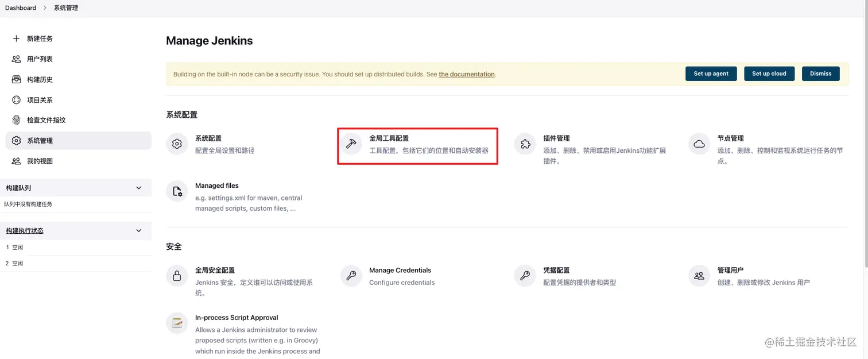Image resolution: width=868 pixels, height=359 pixels.
Task: Click the Set up cloud button
Action: pos(769,74)
